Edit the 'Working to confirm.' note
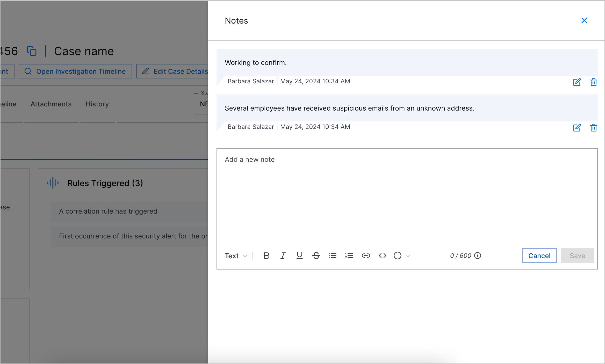Image resolution: width=605 pixels, height=364 pixels. [x=577, y=82]
